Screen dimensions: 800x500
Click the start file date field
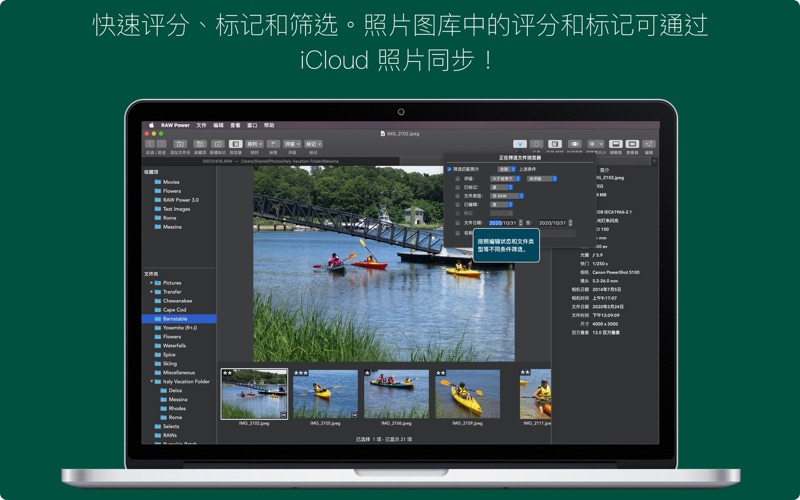[x=503, y=223]
